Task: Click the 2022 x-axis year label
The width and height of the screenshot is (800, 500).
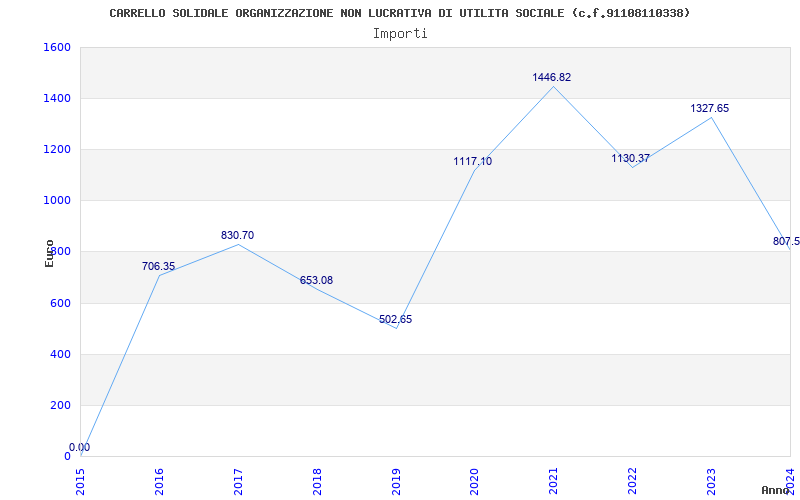Action: click(x=633, y=481)
